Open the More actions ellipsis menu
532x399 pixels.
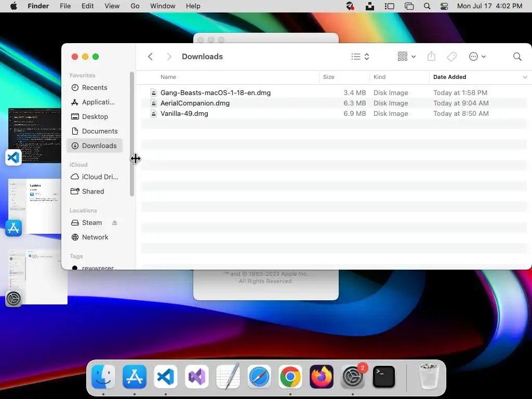coord(477,57)
